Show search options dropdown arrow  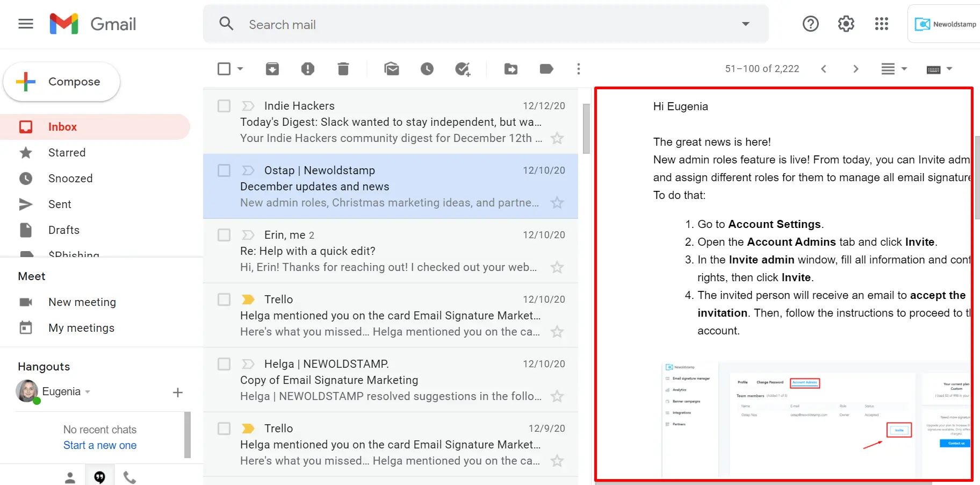click(x=746, y=24)
